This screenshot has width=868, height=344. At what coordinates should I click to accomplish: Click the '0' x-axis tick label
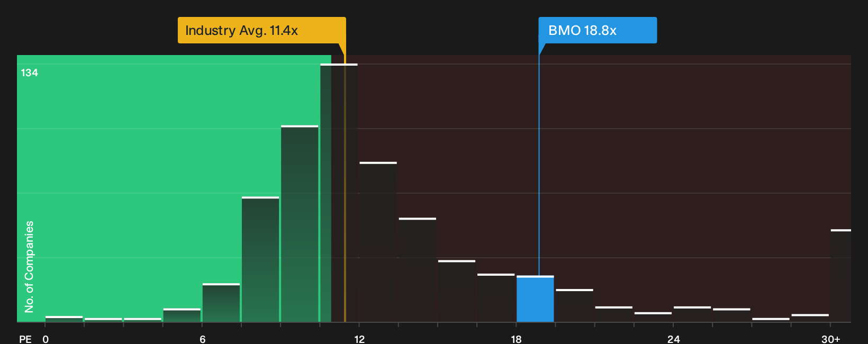click(x=46, y=339)
